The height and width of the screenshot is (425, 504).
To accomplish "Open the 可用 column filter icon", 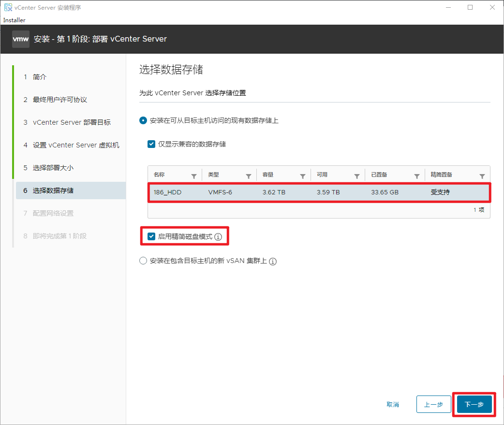I will 357,176.
